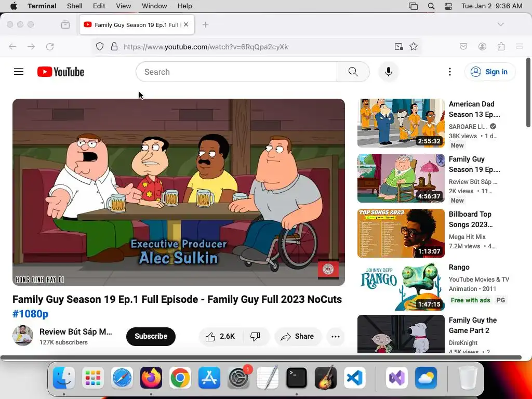532x399 pixels.
Task: Click the Firefox URL address bar
Action: point(258,46)
